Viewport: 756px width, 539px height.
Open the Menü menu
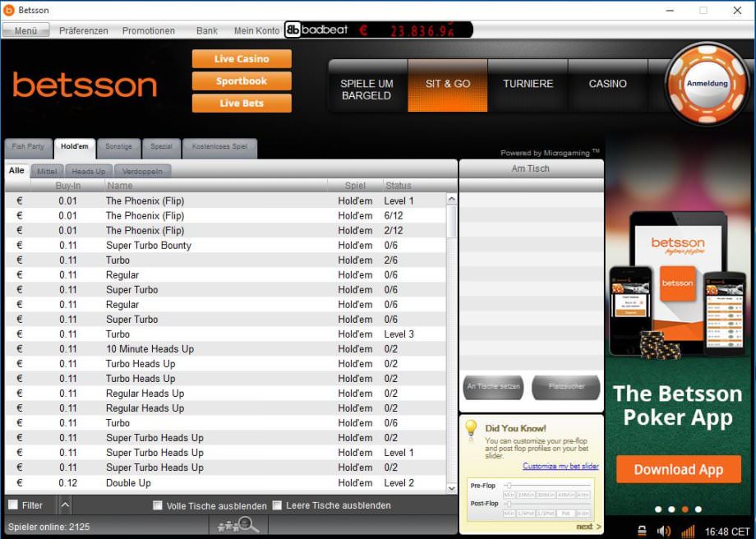coord(25,30)
